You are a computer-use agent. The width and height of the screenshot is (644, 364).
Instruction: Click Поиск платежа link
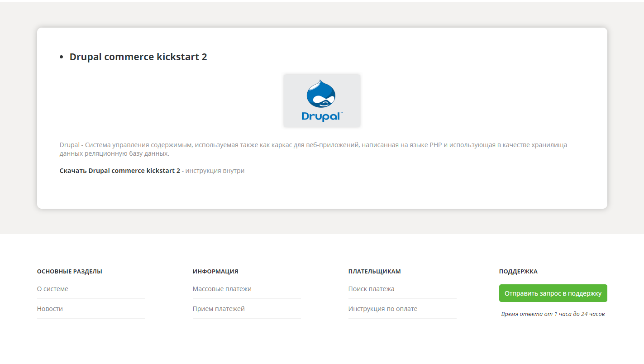(x=371, y=288)
